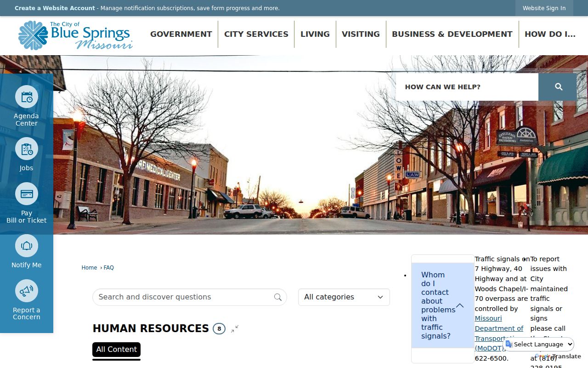Open the How Do I... menu
Image resolution: width=588 pixels, height=368 pixels.
(x=550, y=34)
